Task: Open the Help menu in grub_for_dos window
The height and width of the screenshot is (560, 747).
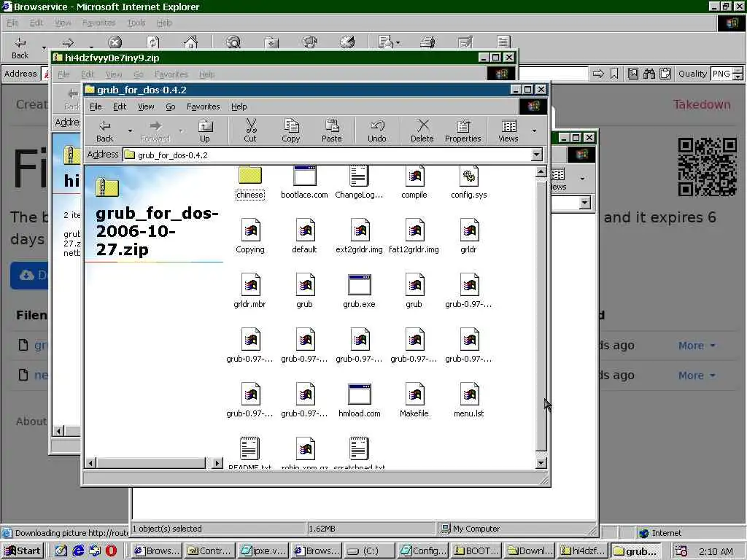Action: click(239, 106)
